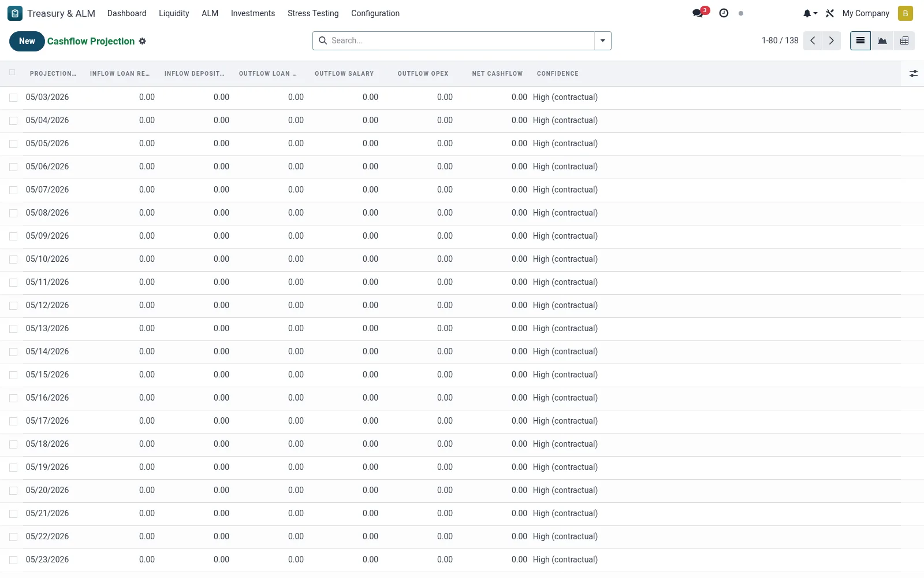924x578 pixels.
Task: Go to the next page of records
Action: 832,40
